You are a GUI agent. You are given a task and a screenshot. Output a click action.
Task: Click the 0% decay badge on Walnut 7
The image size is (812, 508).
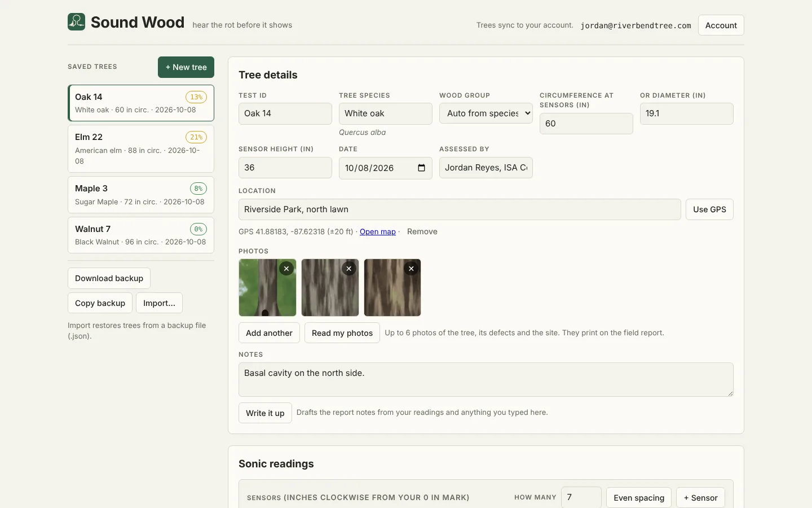198,229
